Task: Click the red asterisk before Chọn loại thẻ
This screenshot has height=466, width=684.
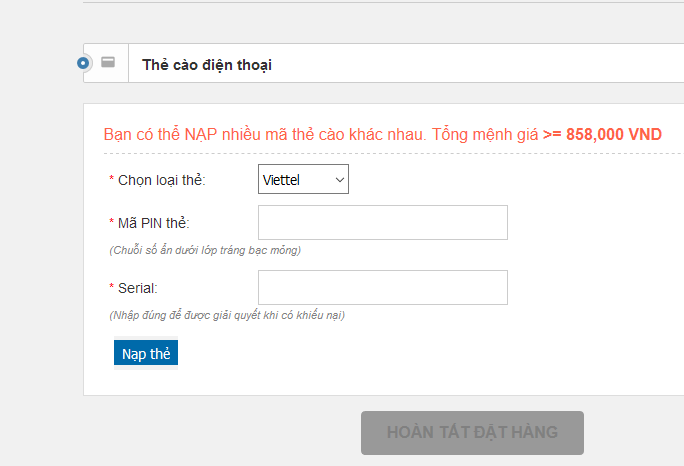Action: point(112,180)
